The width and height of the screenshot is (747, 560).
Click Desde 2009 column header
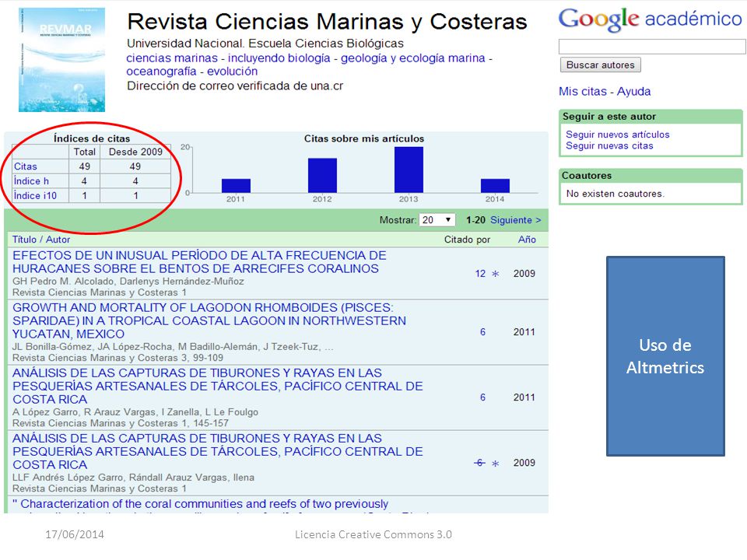(135, 152)
